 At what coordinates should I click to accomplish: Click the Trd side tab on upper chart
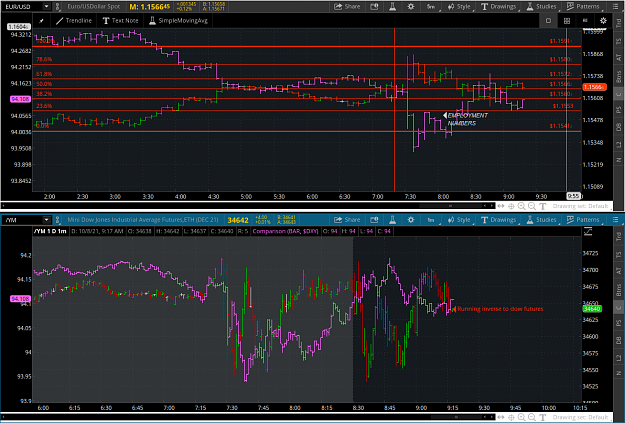(619, 24)
